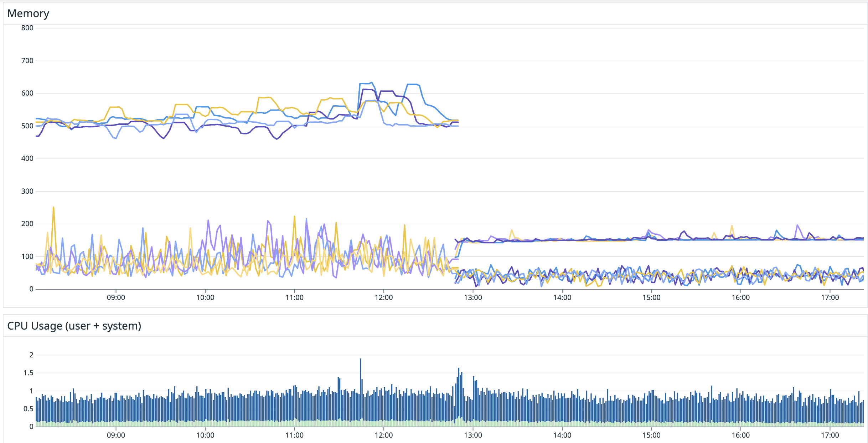Click the CPU Usage (user + system) title

pyautogui.click(x=74, y=326)
